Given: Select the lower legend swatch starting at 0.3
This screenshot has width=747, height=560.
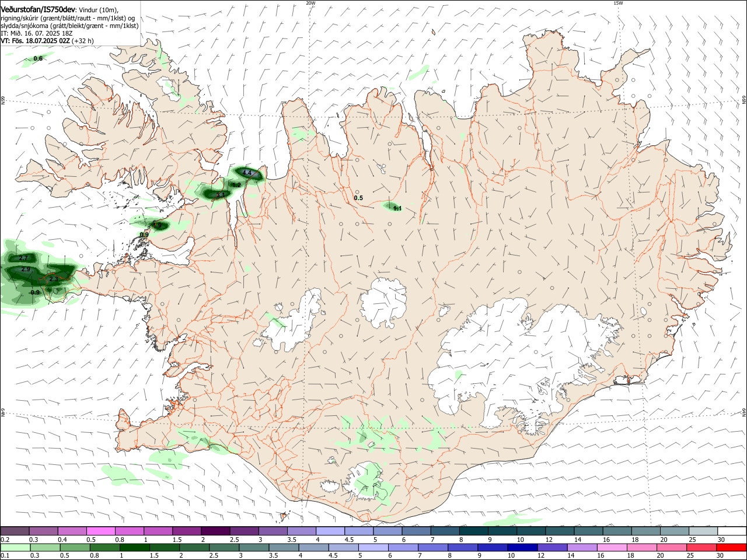Looking at the screenshot, I should tap(45, 547).
